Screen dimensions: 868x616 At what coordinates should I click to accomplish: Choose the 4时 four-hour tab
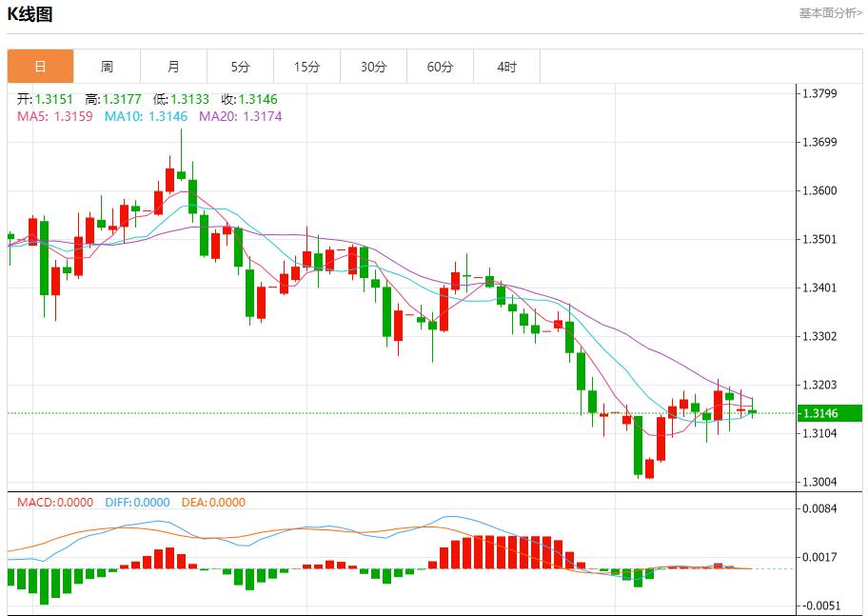click(x=506, y=67)
